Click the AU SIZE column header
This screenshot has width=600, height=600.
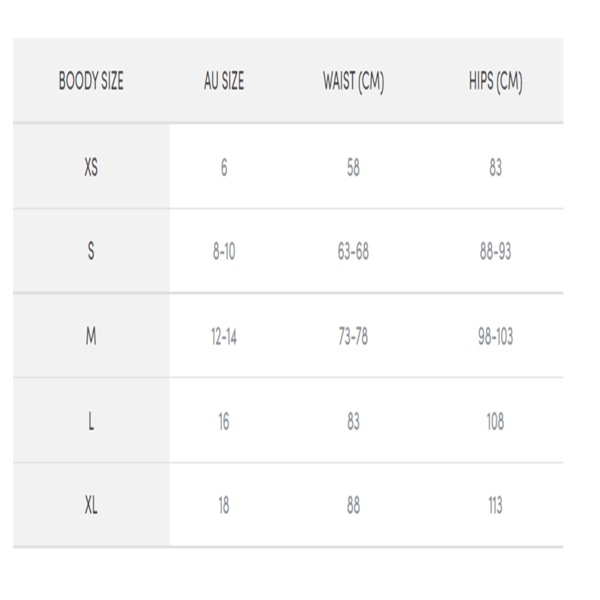pos(224,81)
